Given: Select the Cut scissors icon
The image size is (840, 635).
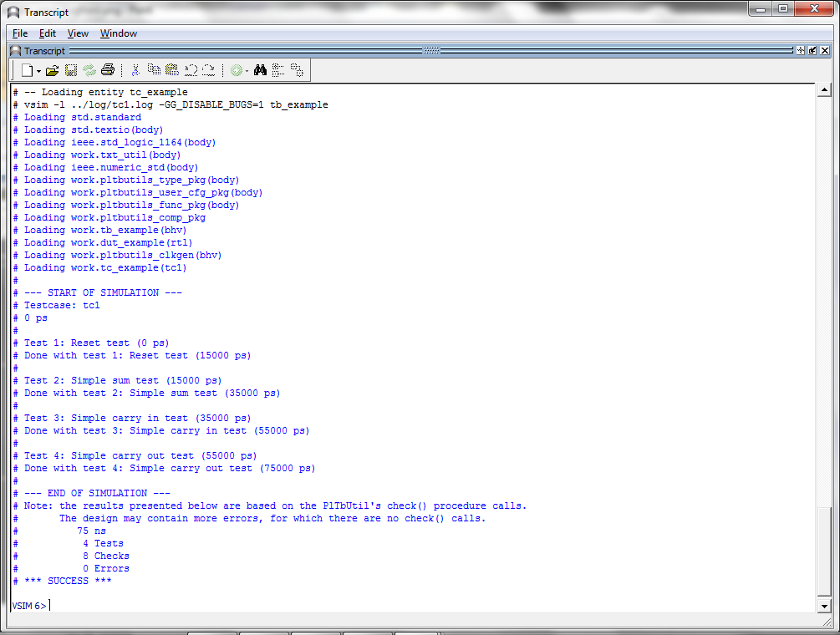Looking at the screenshot, I should pyautogui.click(x=135, y=71).
